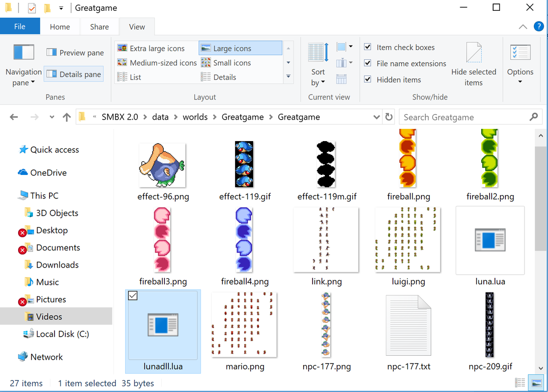Image resolution: width=548 pixels, height=392 pixels.
Task: Switch to the Home tab
Action: pos(60,27)
